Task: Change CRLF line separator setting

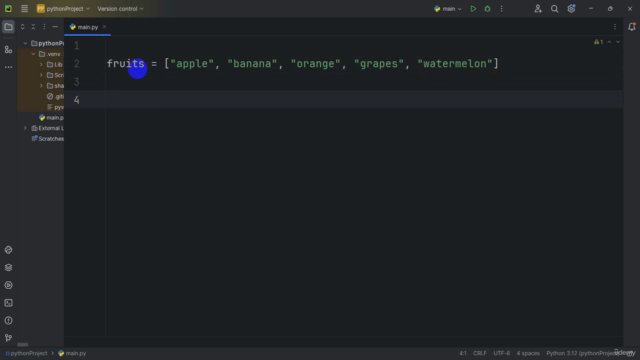Action: click(x=480, y=353)
